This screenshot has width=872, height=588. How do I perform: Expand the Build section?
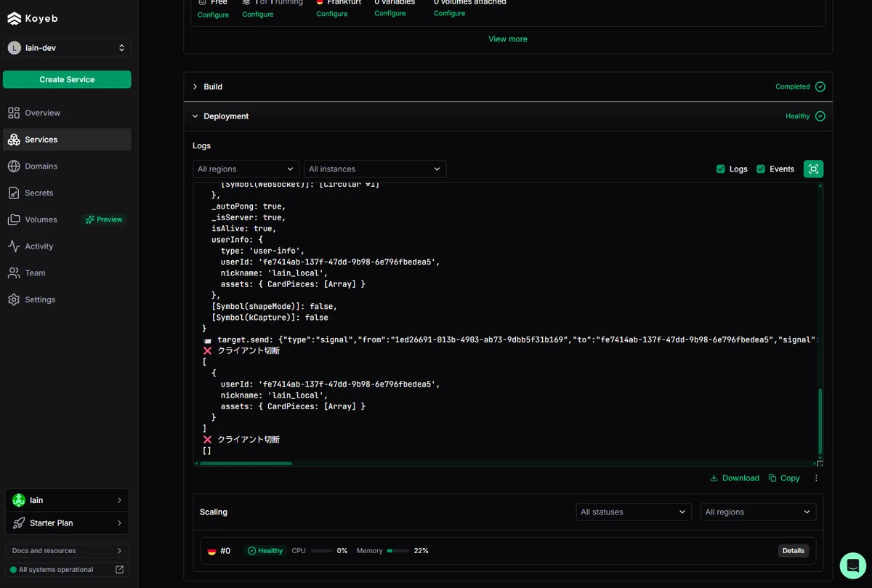pyautogui.click(x=195, y=87)
